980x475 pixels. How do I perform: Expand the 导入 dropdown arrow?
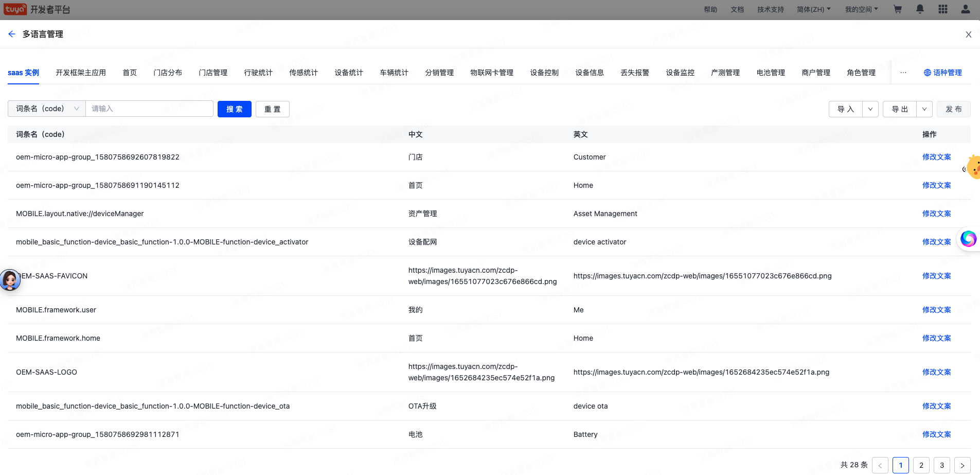click(870, 109)
